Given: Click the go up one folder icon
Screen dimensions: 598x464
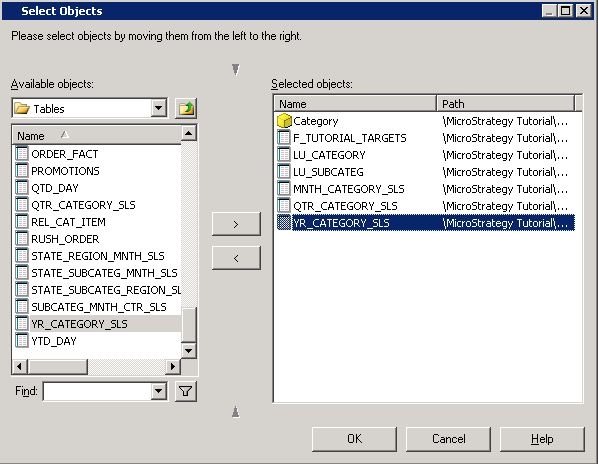Looking at the screenshot, I should click(186, 109).
